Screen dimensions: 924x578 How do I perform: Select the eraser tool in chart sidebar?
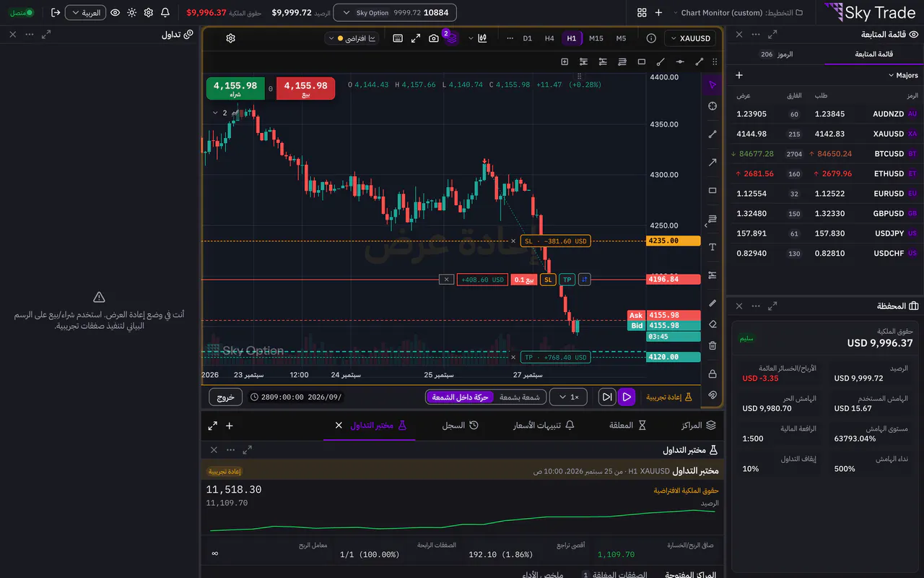click(x=712, y=324)
